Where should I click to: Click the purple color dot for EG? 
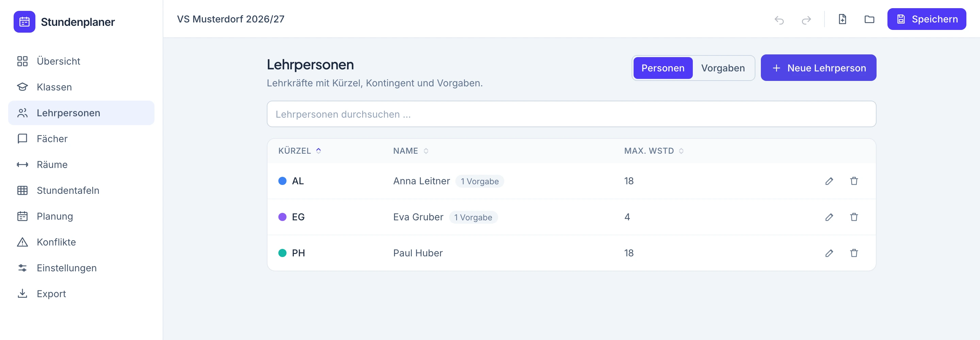tap(282, 217)
